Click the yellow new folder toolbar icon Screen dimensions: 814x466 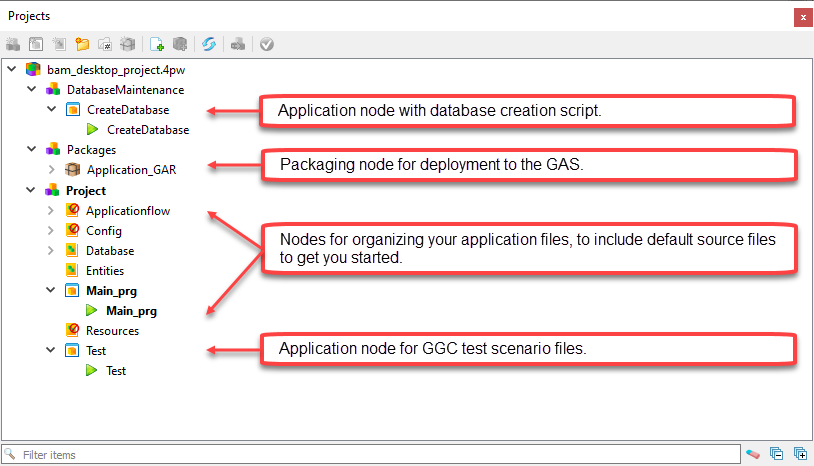click(x=83, y=44)
